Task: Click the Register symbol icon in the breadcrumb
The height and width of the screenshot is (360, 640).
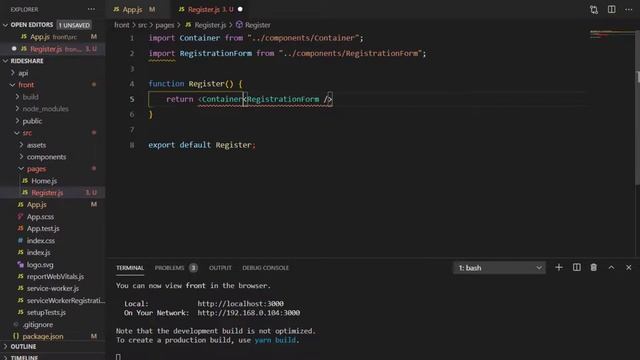Action: pyautogui.click(x=239, y=25)
